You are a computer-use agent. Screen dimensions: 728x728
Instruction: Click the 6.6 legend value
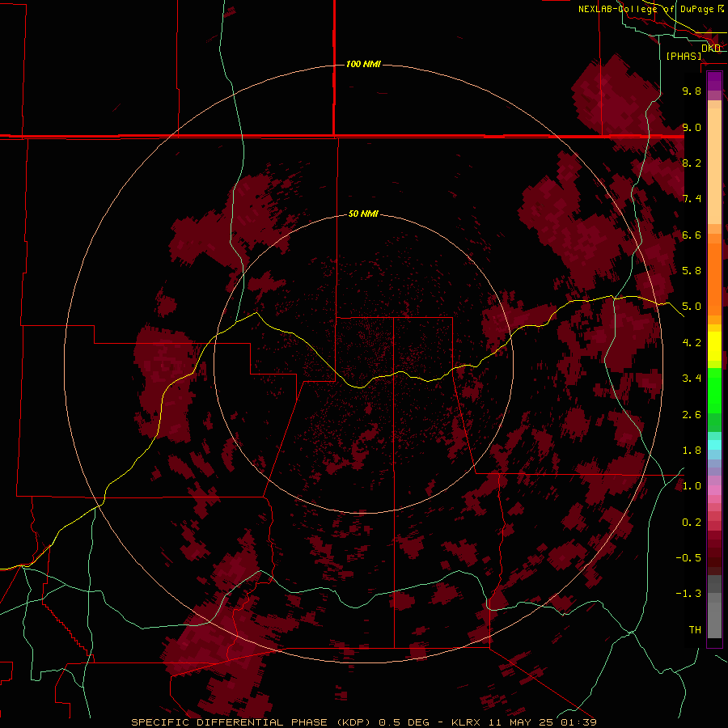(x=692, y=235)
